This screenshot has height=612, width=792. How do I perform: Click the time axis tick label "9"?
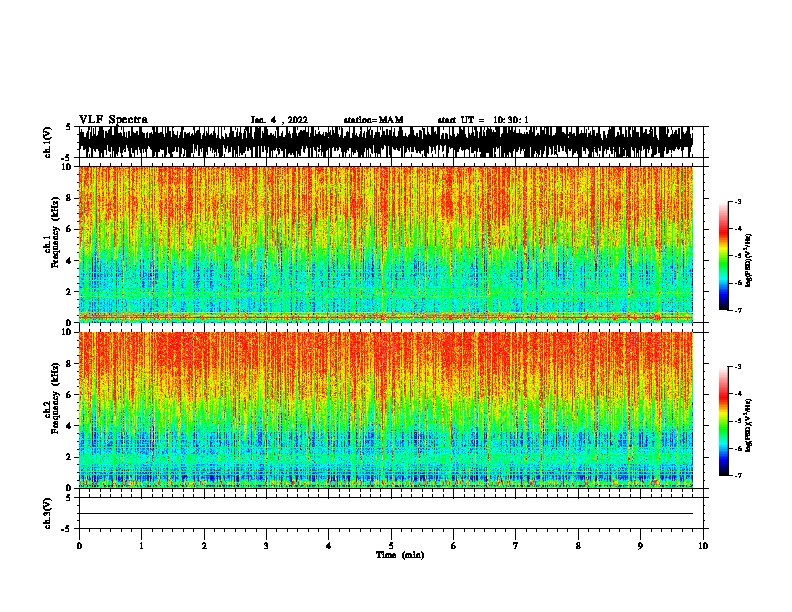pyautogui.click(x=640, y=545)
